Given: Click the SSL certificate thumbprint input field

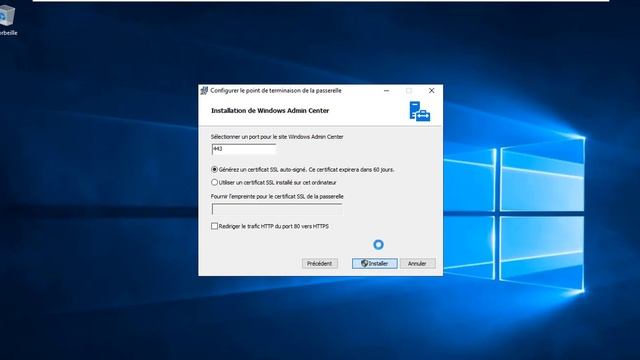Looking at the screenshot, I should point(277,209).
